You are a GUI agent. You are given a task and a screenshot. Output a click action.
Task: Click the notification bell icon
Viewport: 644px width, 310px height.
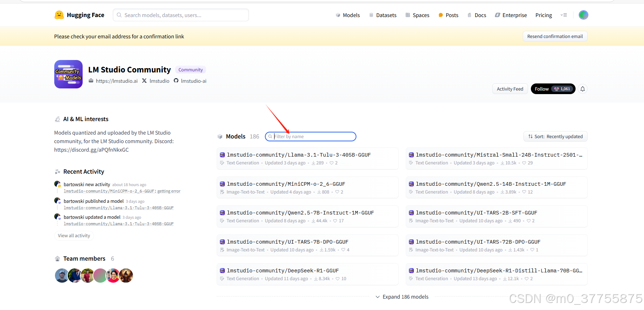[x=583, y=89]
